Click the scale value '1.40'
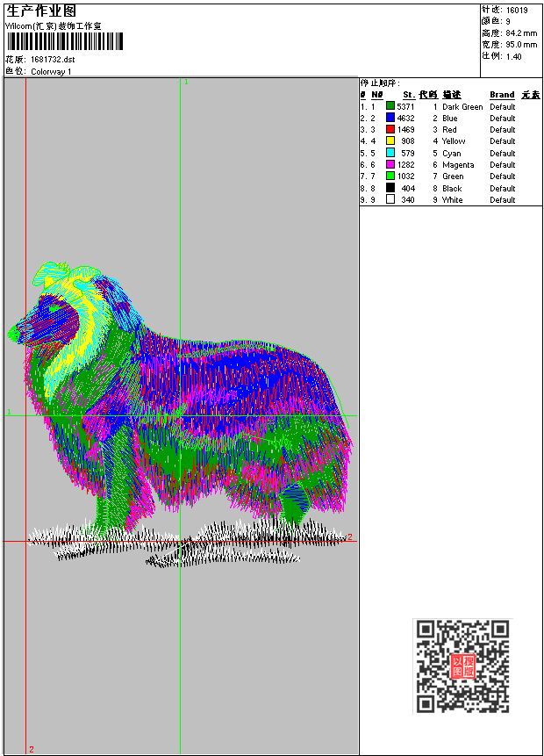Viewport: 544px width, 756px height. click(513, 56)
